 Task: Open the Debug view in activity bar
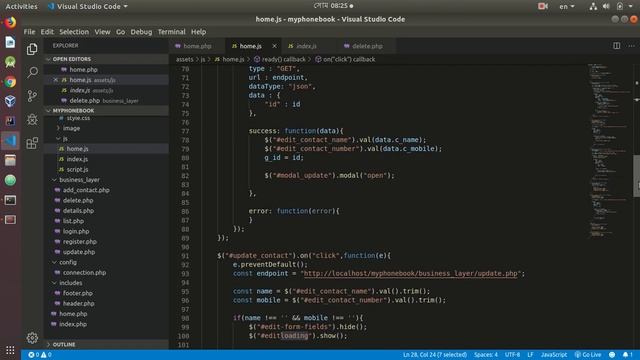tap(32, 119)
